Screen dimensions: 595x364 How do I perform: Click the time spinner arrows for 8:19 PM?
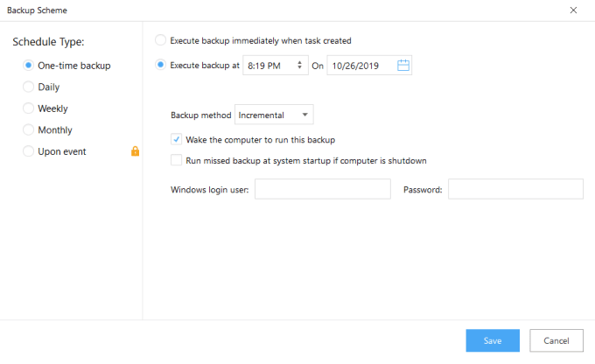click(299, 65)
